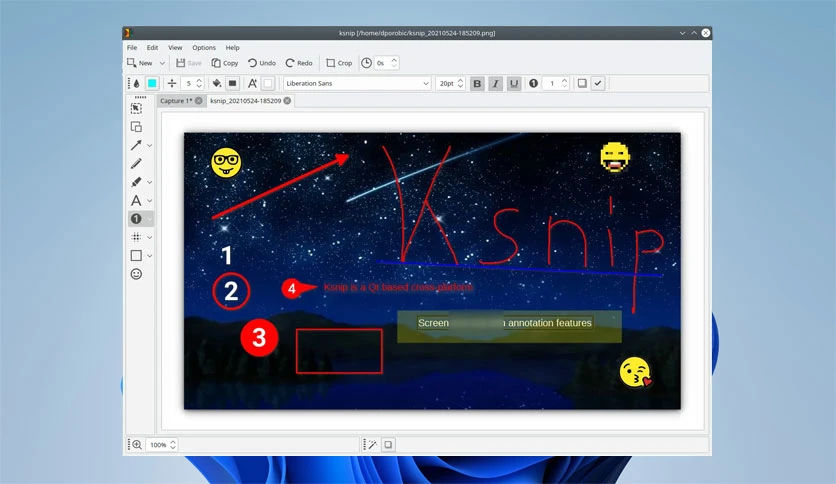
Task: Select the Arrow drawing tool
Action: click(x=136, y=145)
